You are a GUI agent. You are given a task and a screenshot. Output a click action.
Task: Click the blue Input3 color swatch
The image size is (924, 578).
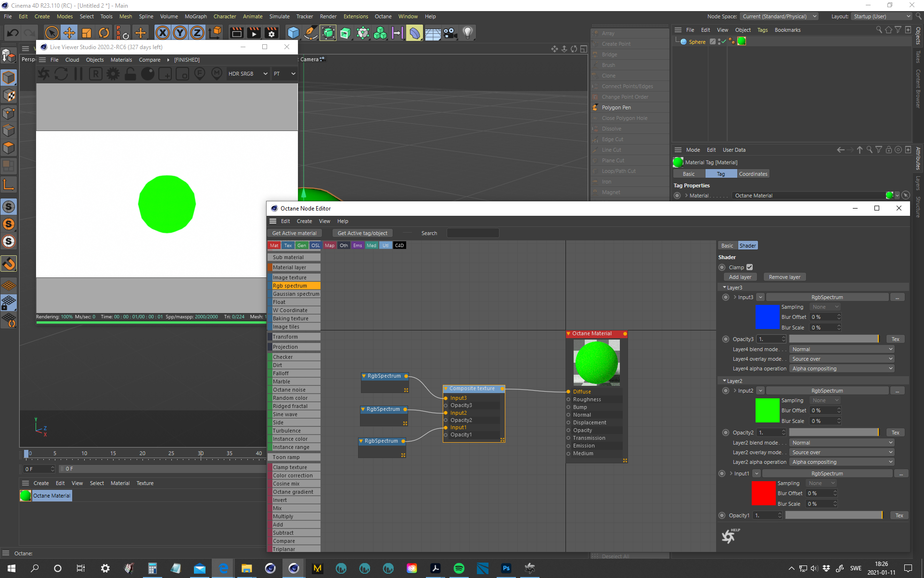pos(767,317)
